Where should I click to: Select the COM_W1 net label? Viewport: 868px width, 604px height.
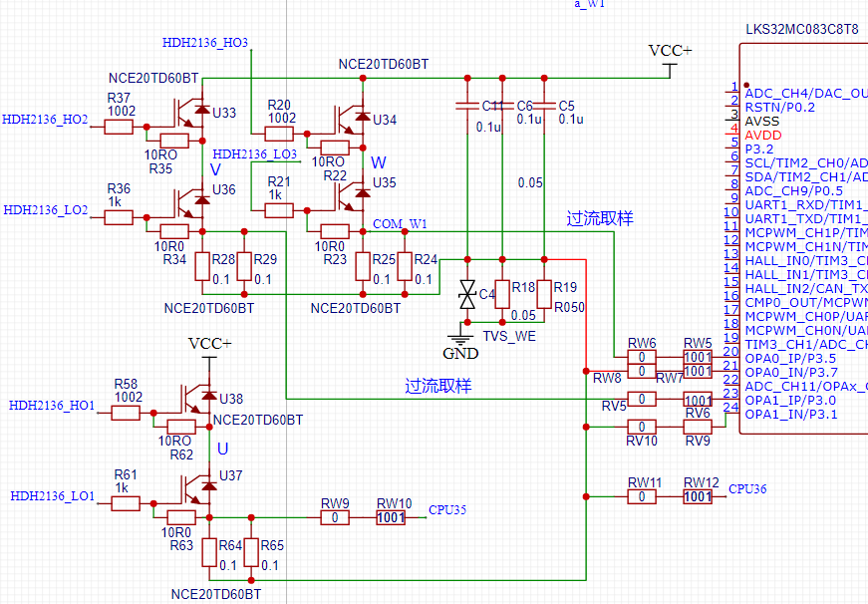click(x=400, y=223)
